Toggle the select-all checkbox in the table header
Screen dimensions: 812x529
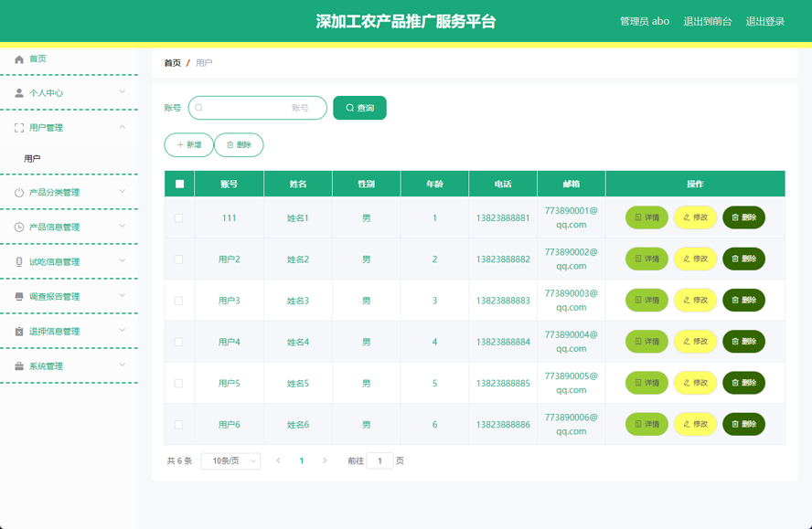178,183
